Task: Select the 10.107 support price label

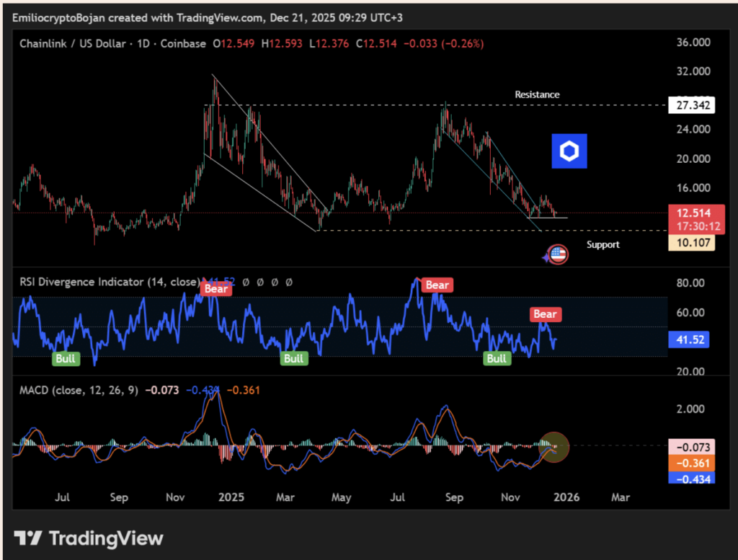Action: [691, 244]
